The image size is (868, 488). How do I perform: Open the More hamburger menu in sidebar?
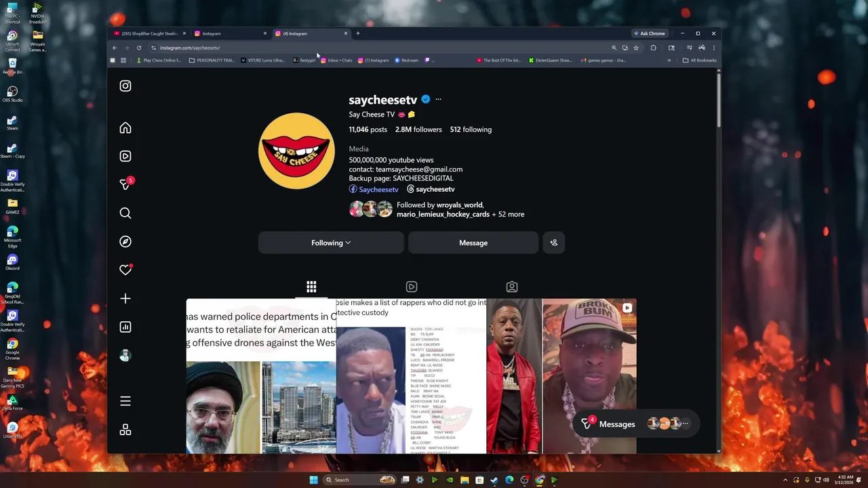[125, 401]
